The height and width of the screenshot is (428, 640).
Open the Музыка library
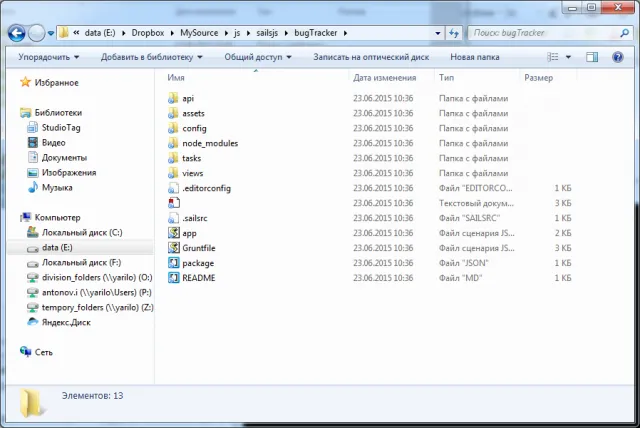tap(57, 188)
